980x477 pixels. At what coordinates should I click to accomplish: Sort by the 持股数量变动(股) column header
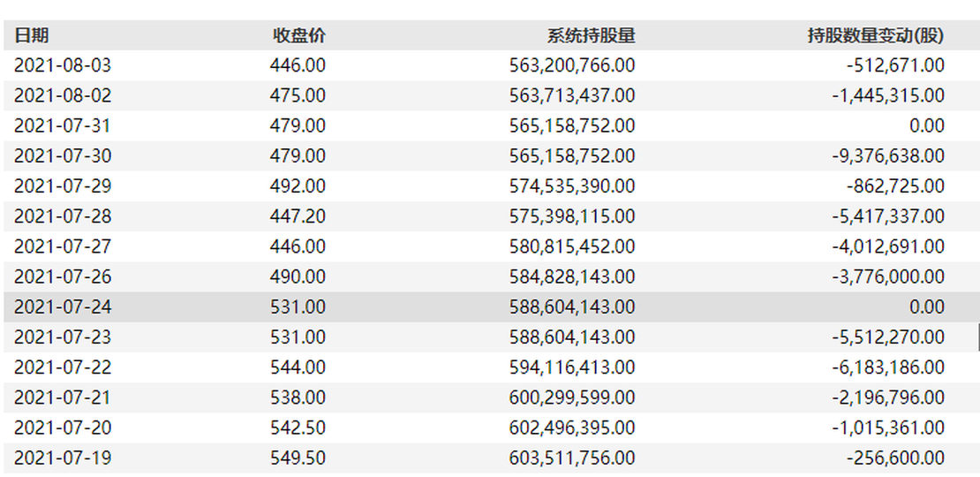tap(875, 35)
